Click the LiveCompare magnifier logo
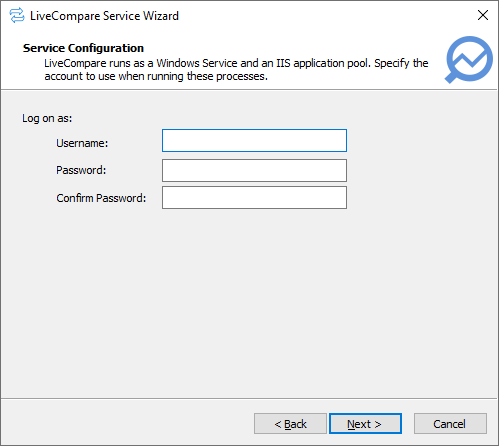 (x=469, y=60)
